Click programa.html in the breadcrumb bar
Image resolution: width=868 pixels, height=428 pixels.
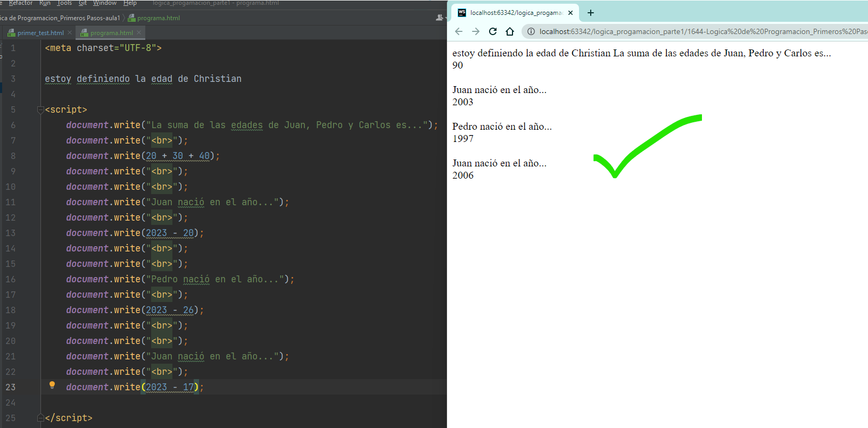coord(159,18)
